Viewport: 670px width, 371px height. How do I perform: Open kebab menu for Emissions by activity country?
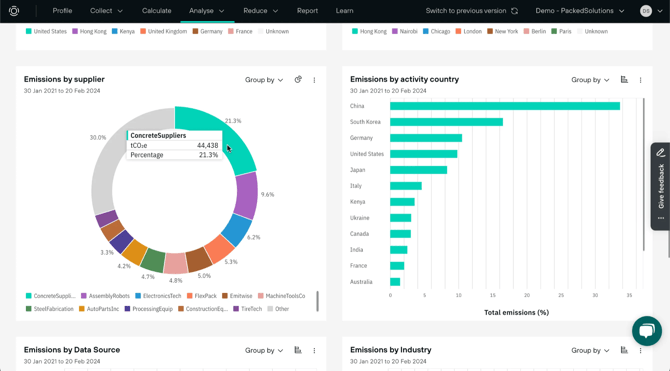641,80
